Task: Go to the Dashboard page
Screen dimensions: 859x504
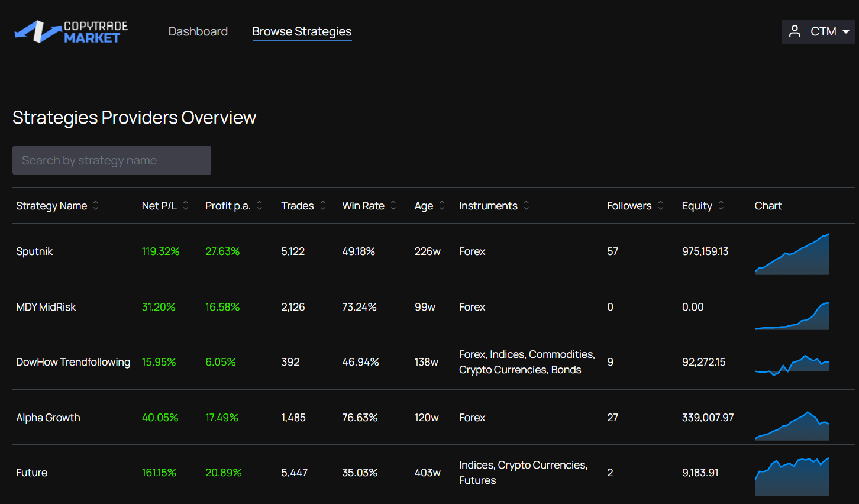Action: point(198,31)
